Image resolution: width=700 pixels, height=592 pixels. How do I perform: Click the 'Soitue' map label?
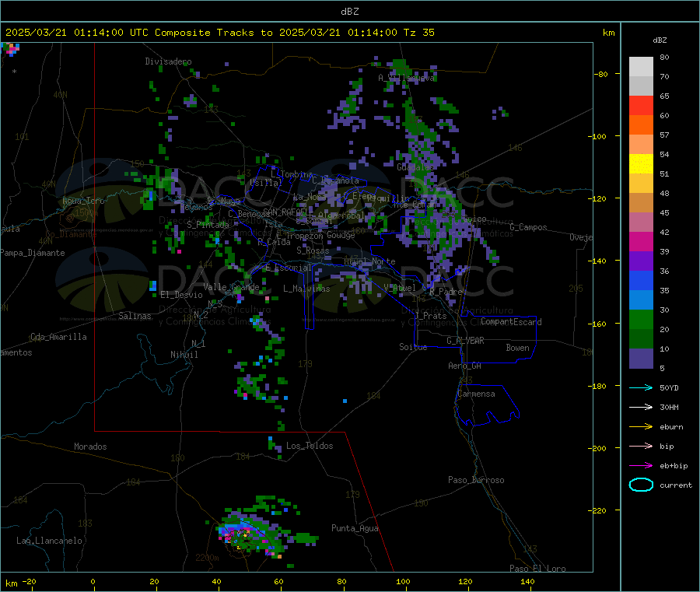413,347
